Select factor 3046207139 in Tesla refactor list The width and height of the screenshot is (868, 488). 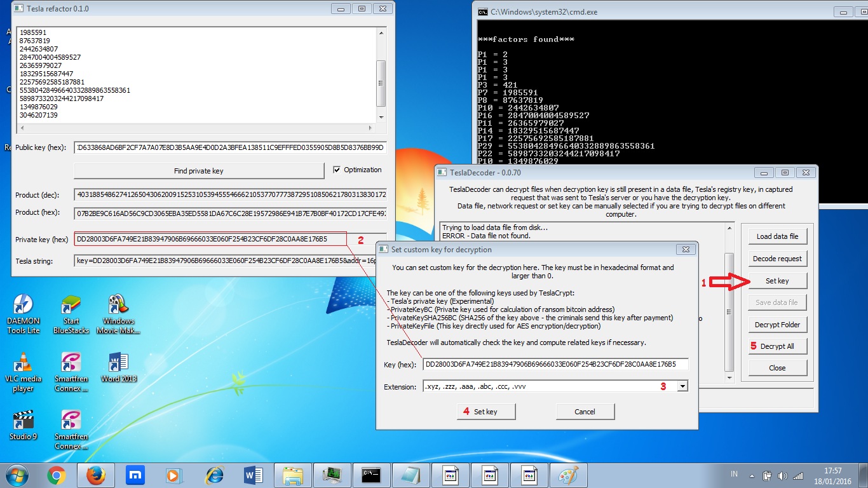coord(39,115)
